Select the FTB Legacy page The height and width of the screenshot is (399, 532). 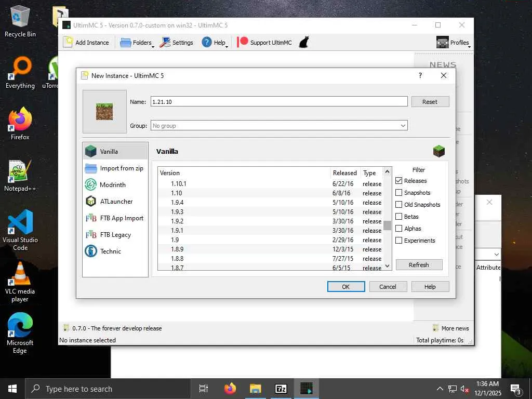coord(115,234)
